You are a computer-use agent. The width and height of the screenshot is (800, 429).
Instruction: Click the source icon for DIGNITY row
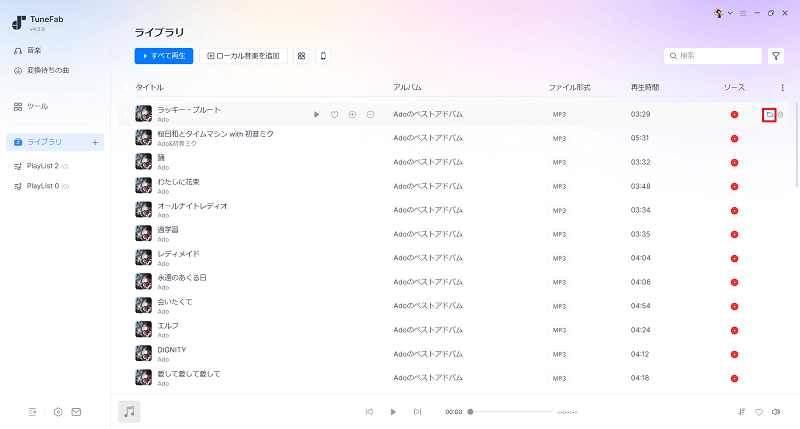(x=734, y=354)
